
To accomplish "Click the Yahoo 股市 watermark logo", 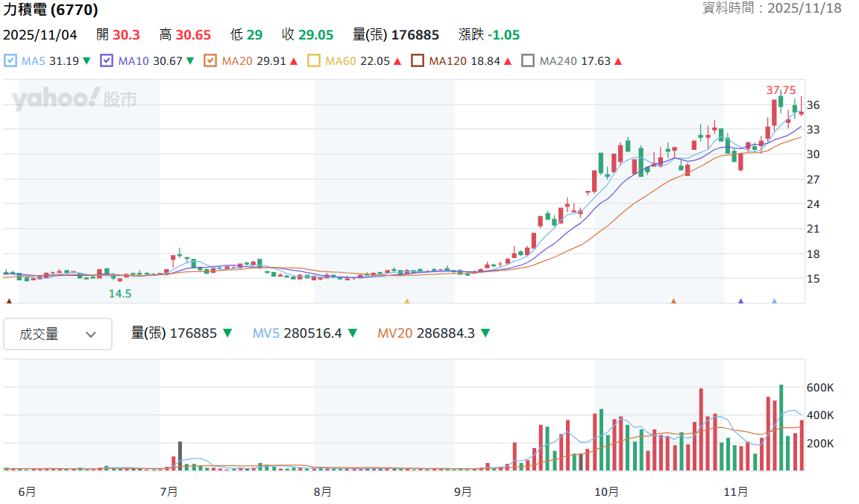I will [x=74, y=98].
